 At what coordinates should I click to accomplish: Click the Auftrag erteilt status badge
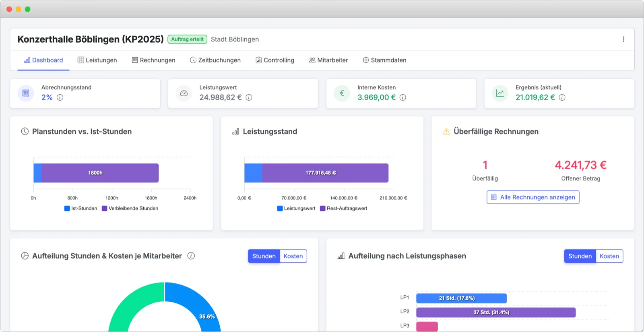click(x=187, y=39)
